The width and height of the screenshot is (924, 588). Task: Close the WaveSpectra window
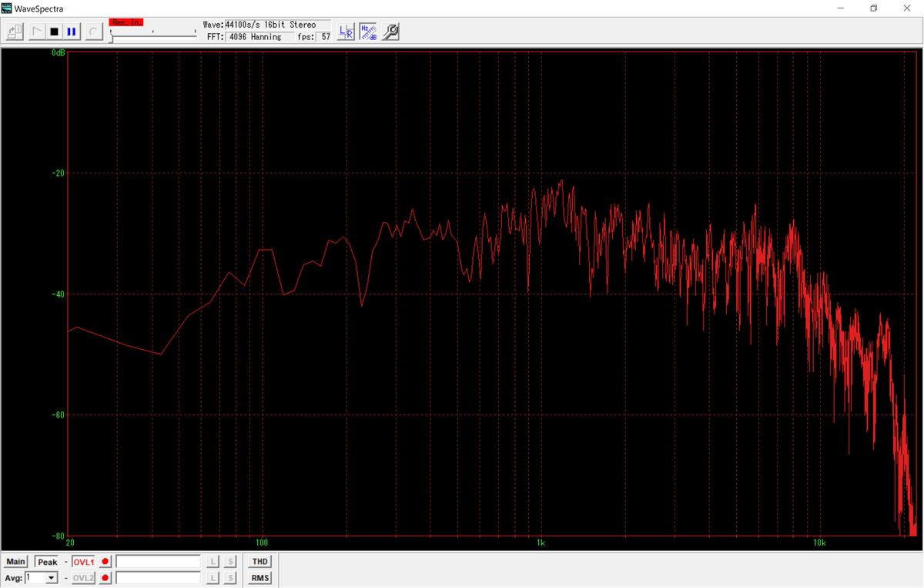[907, 8]
